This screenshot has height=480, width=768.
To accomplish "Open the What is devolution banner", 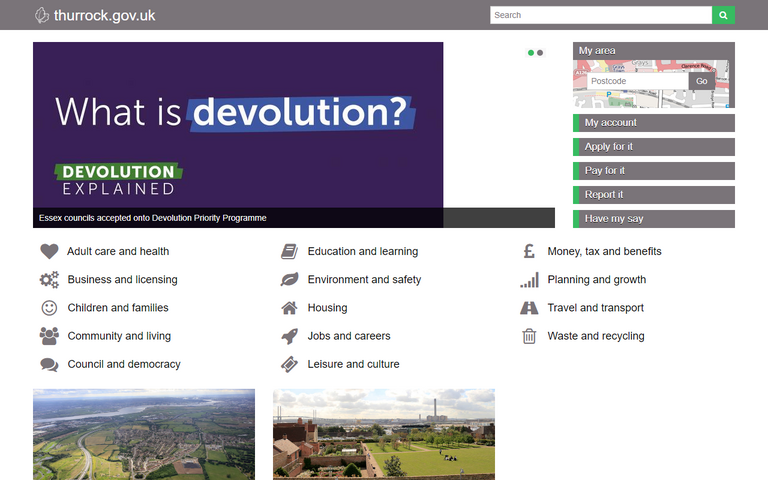I will pyautogui.click(x=238, y=125).
